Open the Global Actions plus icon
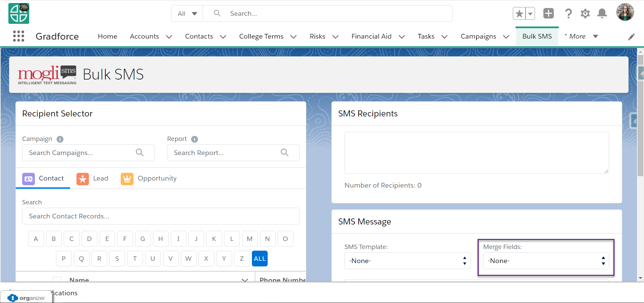 click(x=548, y=13)
